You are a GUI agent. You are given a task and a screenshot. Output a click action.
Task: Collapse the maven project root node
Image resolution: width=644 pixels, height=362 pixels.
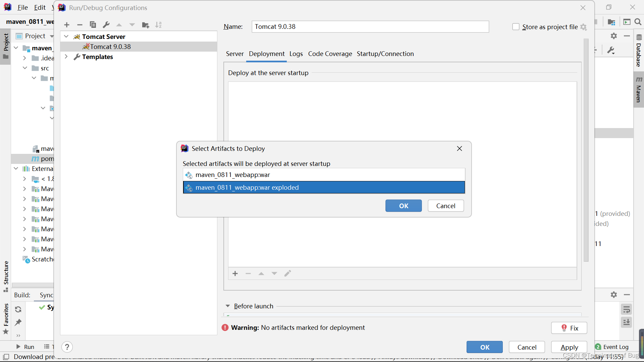pyautogui.click(x=16, y=48)
